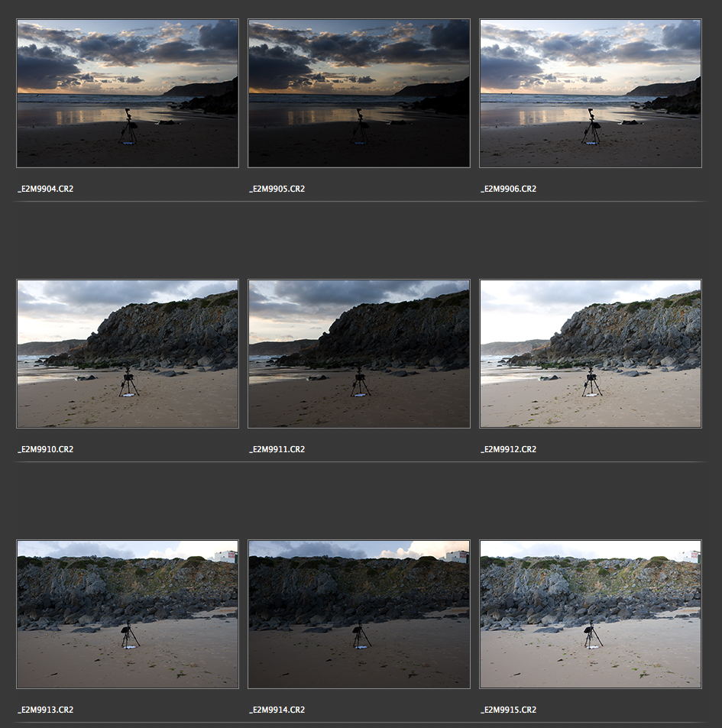Select the _E2M9910.CR2 filename label
Screen dimensions: 722x728
tap(46, 449)
